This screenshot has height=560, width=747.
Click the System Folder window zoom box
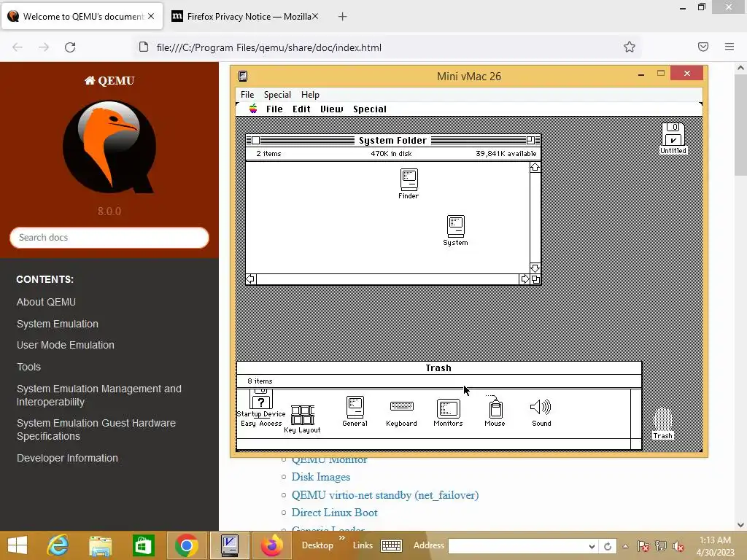(530, 140)
